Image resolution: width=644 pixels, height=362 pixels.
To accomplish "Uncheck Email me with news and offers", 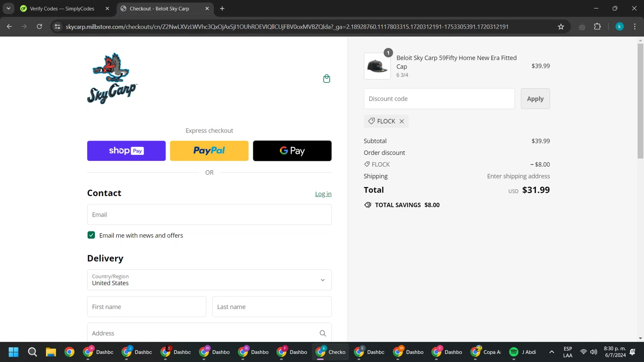I will click(x=91, y=235).
